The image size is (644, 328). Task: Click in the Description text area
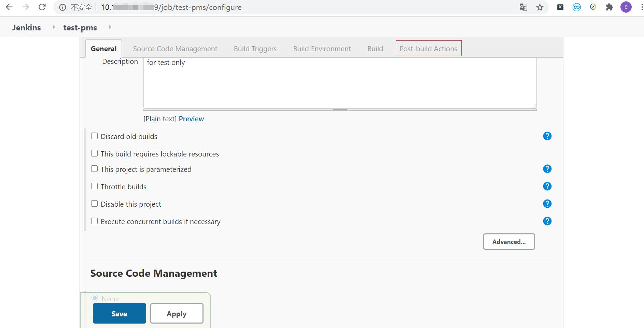point(340,83)
